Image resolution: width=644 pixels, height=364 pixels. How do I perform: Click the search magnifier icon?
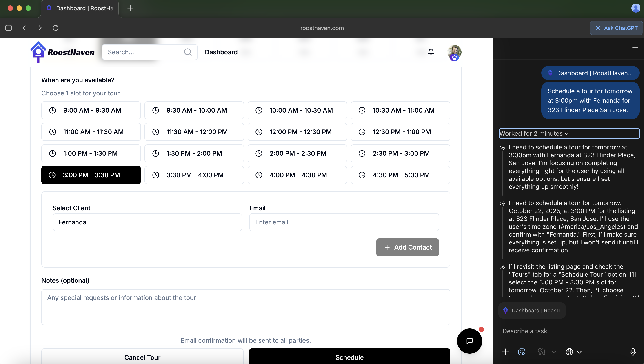pos(187,52)
